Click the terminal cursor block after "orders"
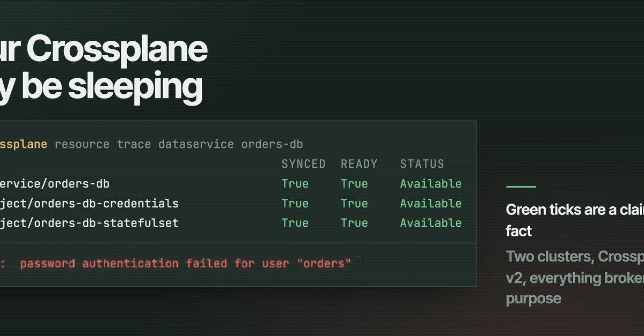The image size is (644, 336). click(x=358, y=263)
